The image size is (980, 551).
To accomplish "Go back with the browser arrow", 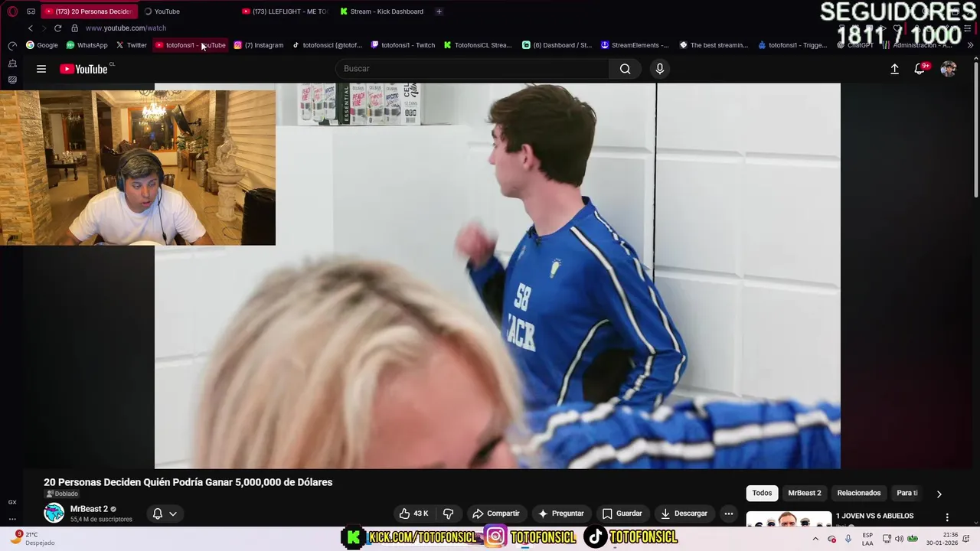I will tap(31, 28).
